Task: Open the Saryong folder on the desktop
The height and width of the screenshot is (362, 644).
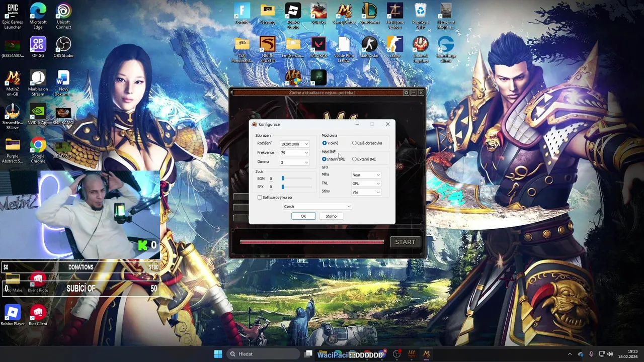Action: coord(268,14)
